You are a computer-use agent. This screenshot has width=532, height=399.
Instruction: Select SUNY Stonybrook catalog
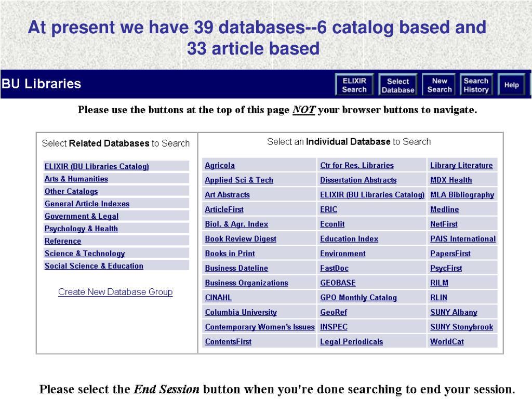[461, 327]
